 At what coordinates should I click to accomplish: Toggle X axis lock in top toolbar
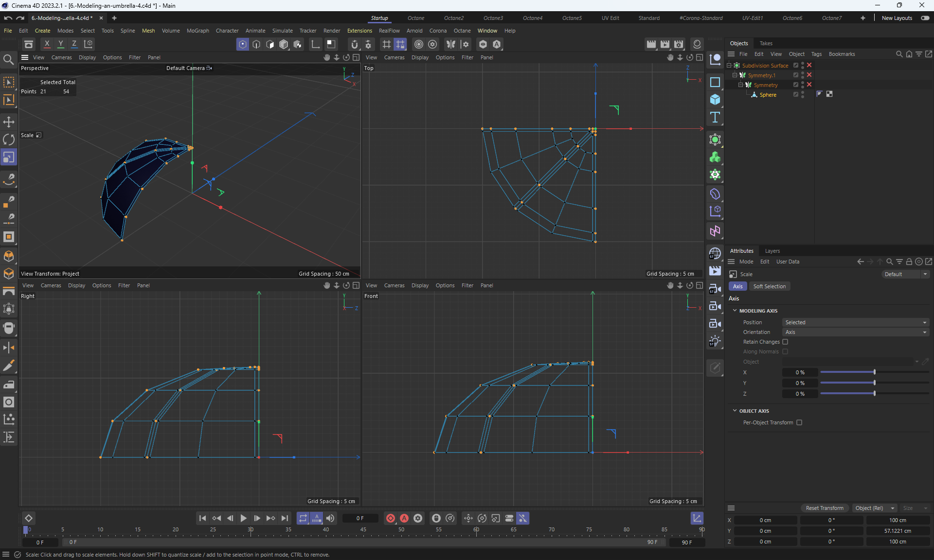pos(47,44)
